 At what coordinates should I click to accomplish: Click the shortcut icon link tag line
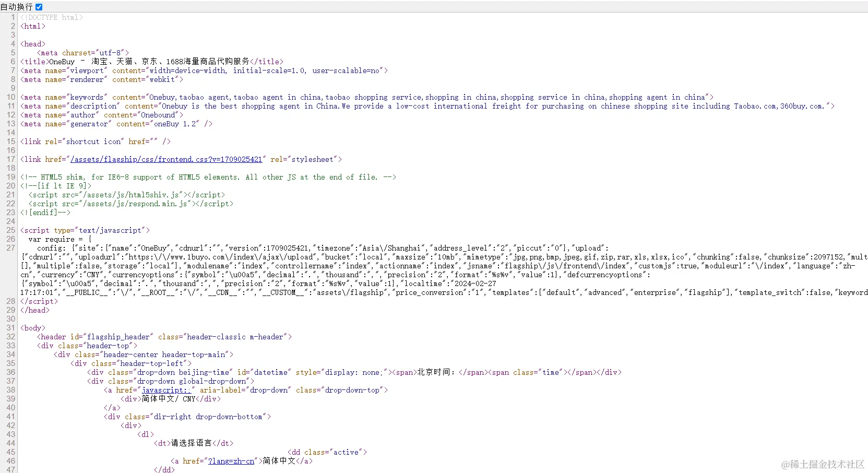(96, 141)
